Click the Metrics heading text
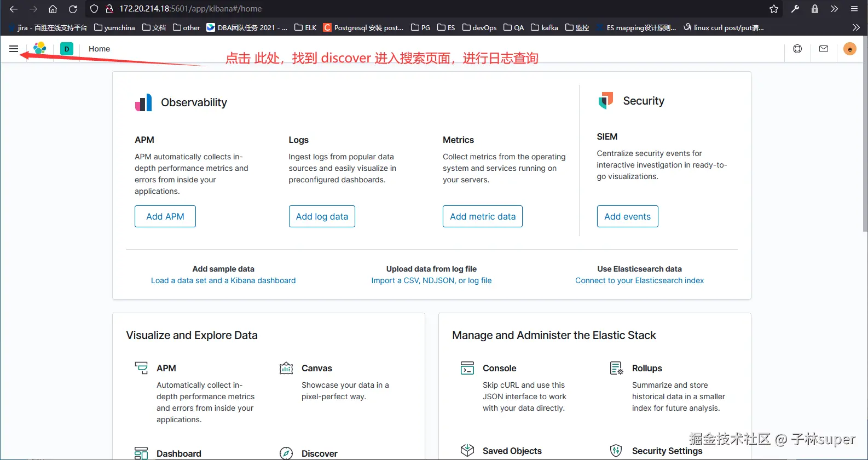Screen dimensions: 868x460 (x=459, y=140)
